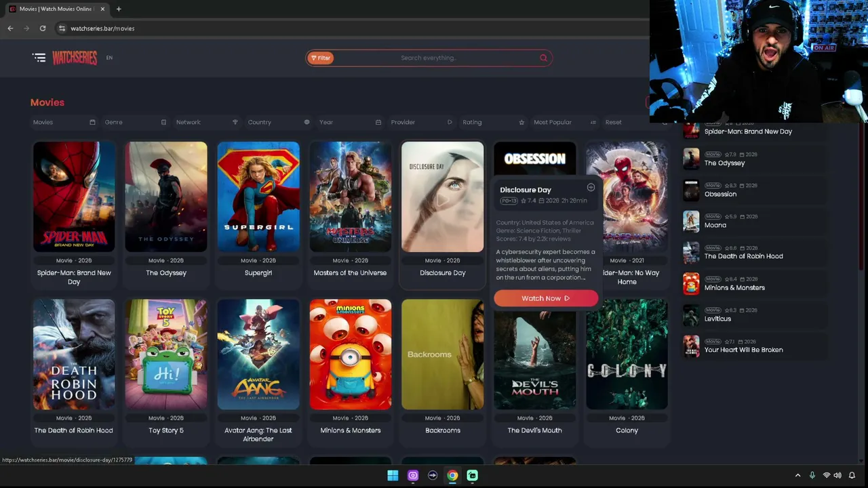The height and width of the screenshot is (488, 868).
Task: Show hidden system tray icons
Action: [797, 476]
